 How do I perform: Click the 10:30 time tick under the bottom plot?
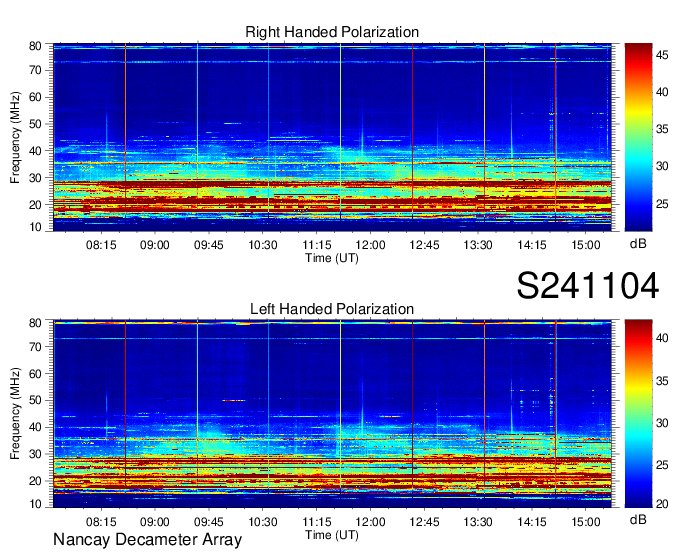point(263,521)
